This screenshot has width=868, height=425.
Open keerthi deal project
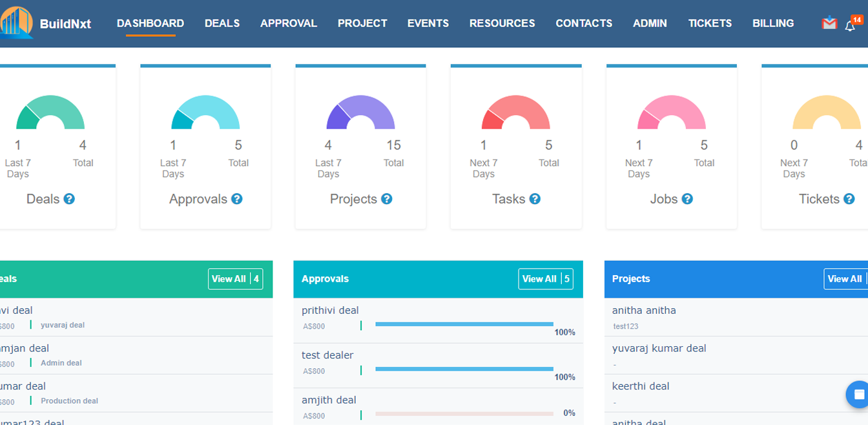tap(641, 386)
